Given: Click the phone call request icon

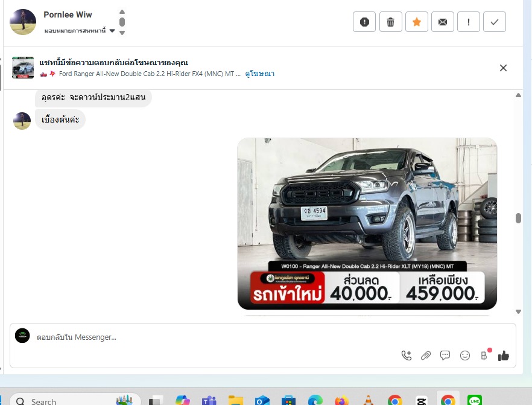Looking at the screenshot, I should tap(407, 356).
